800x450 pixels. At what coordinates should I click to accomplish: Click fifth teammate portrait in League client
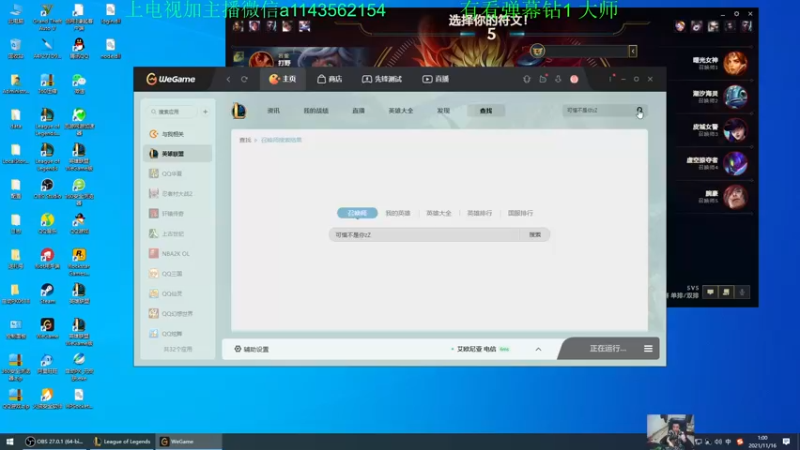coord(735,196)
